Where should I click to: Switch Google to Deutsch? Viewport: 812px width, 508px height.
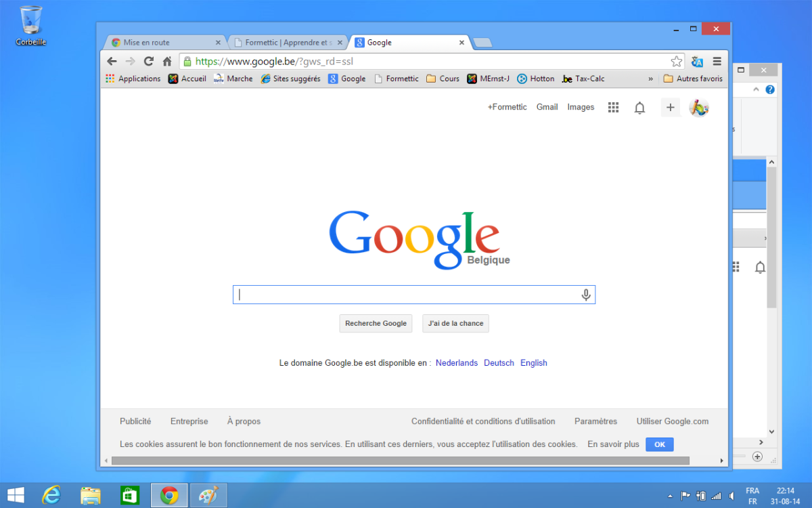pyautogui.click(x=499, y=363)
